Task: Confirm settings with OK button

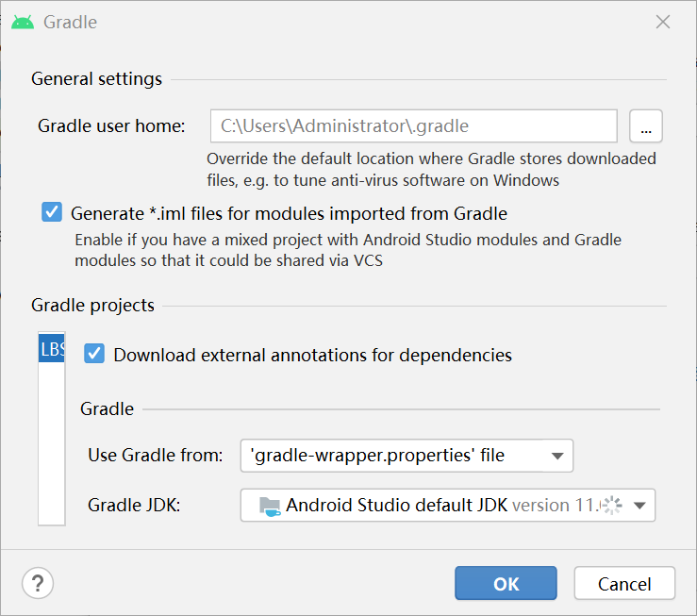Action: coord(506,584)
